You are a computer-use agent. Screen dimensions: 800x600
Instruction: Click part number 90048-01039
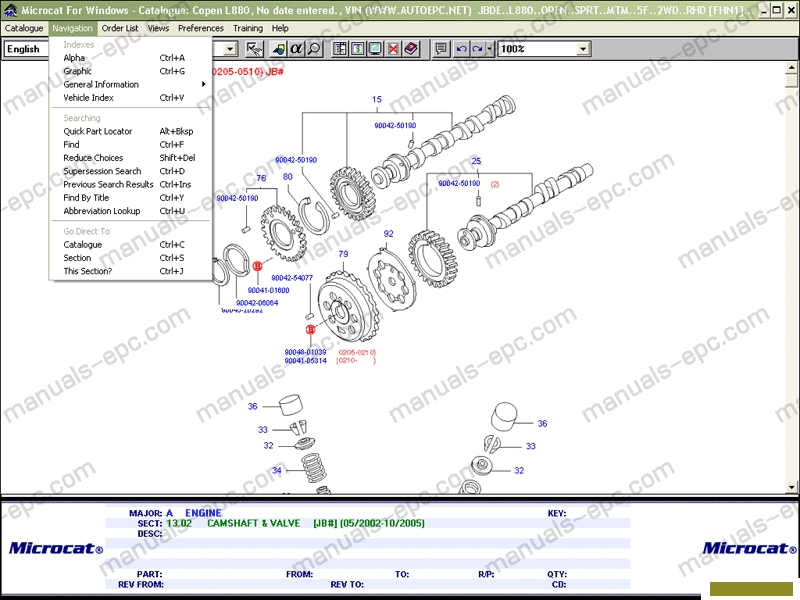click(305, 352)
